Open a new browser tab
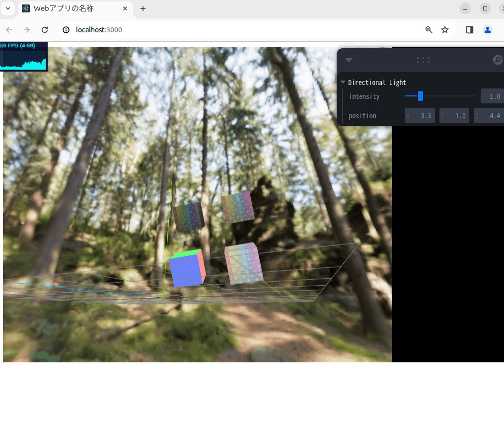This screenshot has height=421, width=504. 143,8
